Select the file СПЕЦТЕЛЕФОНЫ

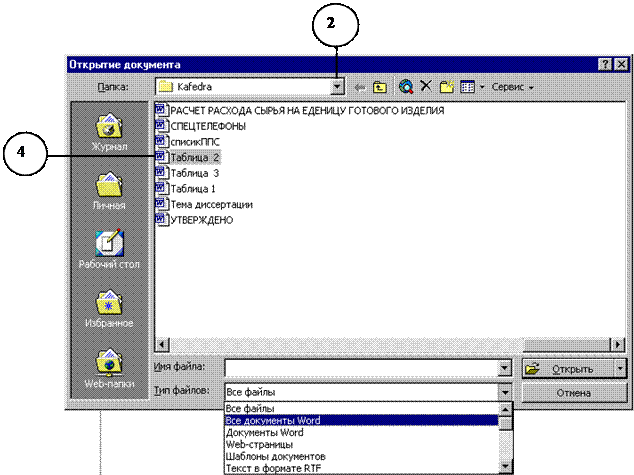pyautogui.click(x=208, y=126)
